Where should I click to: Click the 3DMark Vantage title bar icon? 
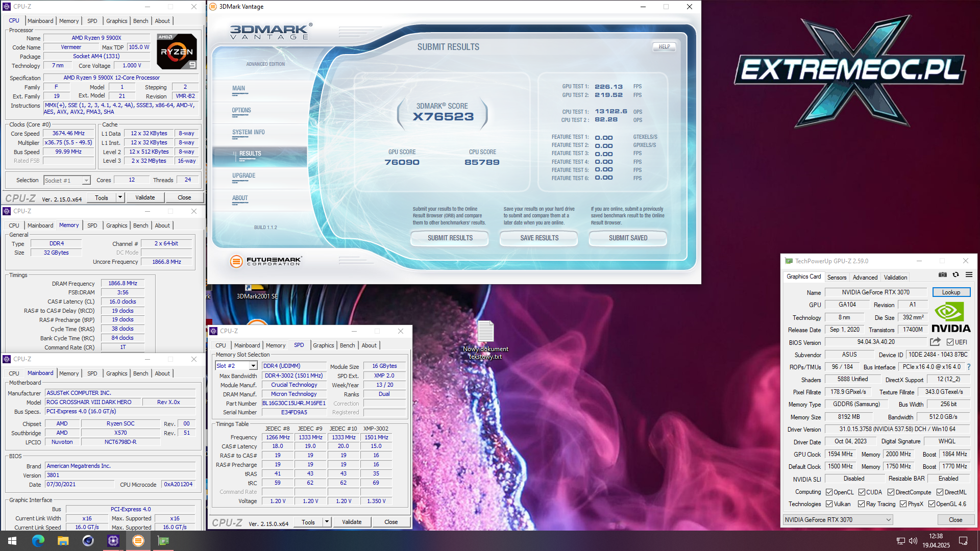pyautogui.click(x=213, y=7)
